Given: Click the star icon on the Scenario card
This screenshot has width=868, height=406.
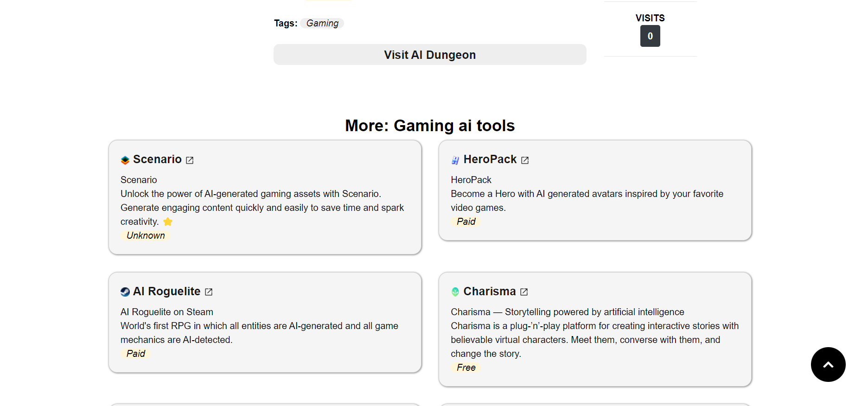Looking at the screenshot, I should tap(168, 222).
